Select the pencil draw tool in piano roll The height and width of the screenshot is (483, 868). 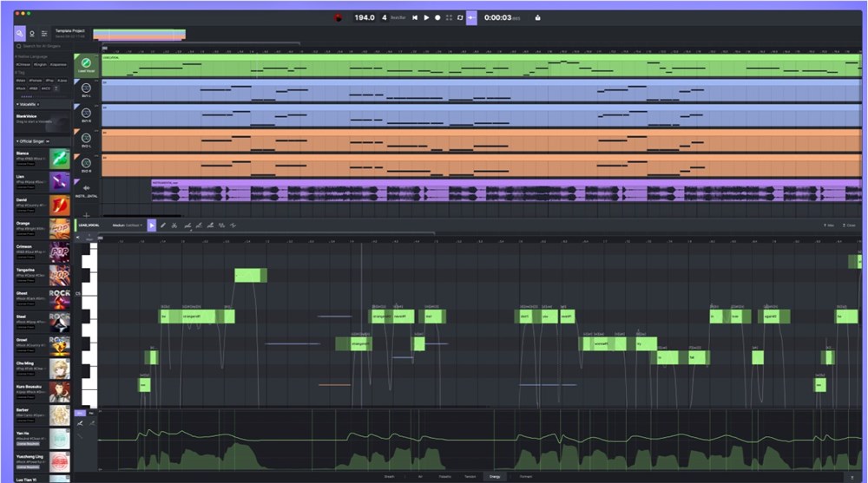click(163, 225)
